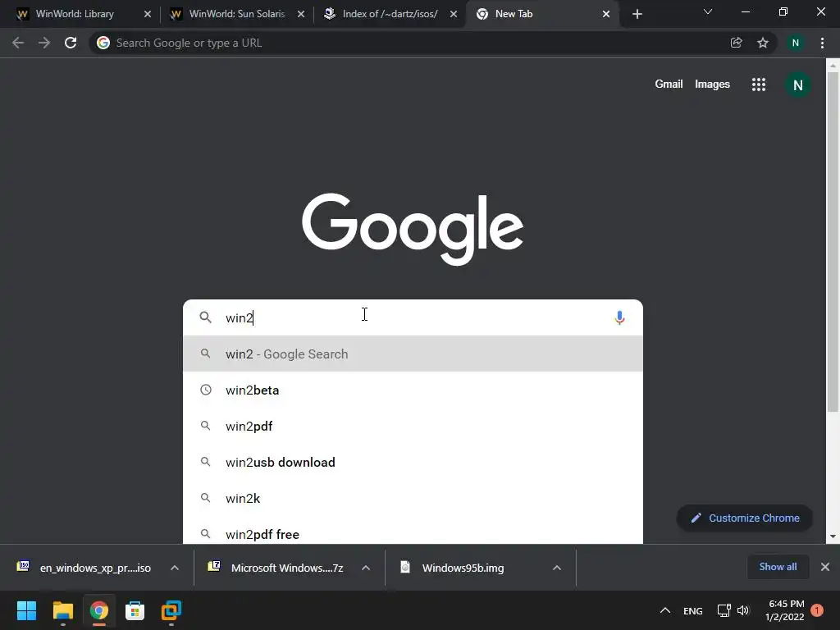This screenshot has width=840, height=630.
Task: Reload the current page
Action: click(x=71, y=43)
